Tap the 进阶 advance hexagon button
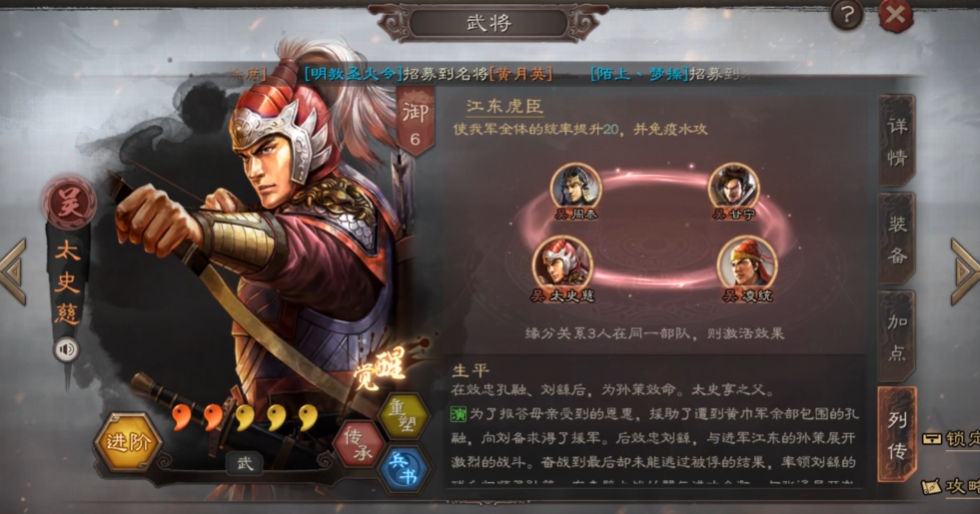This screenshot has height=514, width=980. tap(128, 443)
